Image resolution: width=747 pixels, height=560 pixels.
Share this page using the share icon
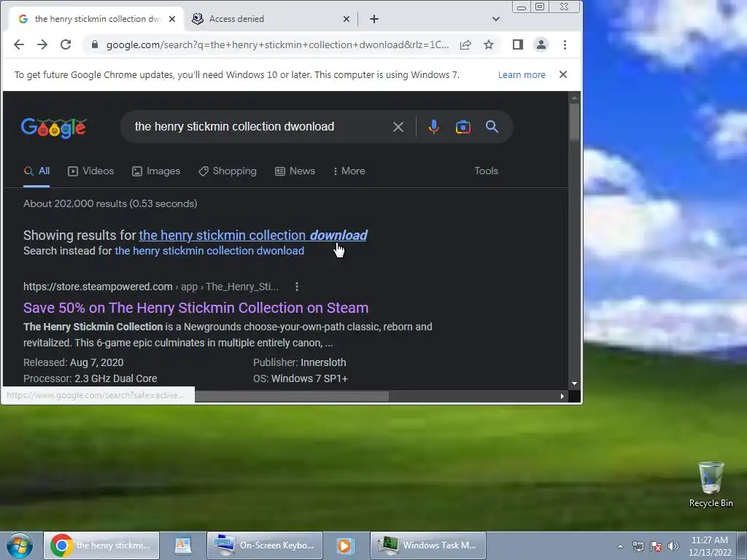pyautogui.click(x=465, y=44)
